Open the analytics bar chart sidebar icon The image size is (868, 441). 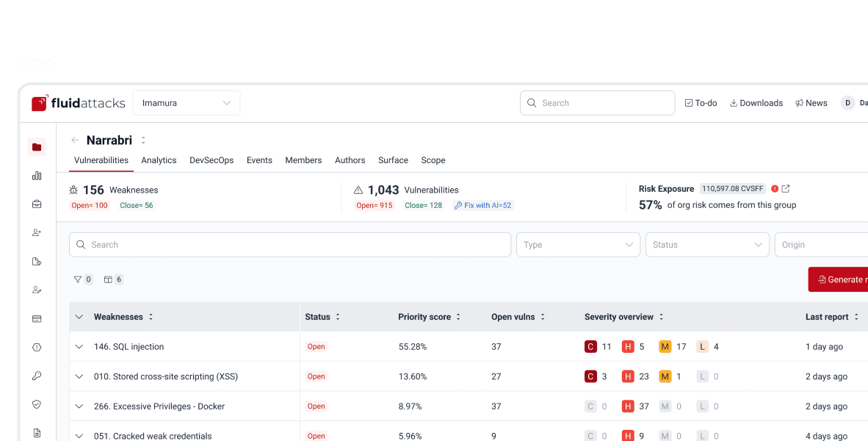[37, 176]
